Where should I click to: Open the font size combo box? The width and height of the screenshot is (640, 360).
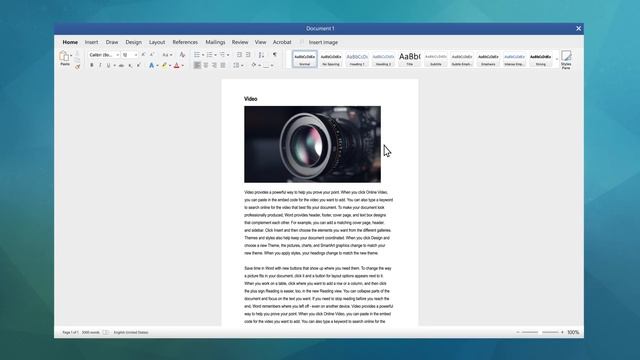tap(129, 55)
